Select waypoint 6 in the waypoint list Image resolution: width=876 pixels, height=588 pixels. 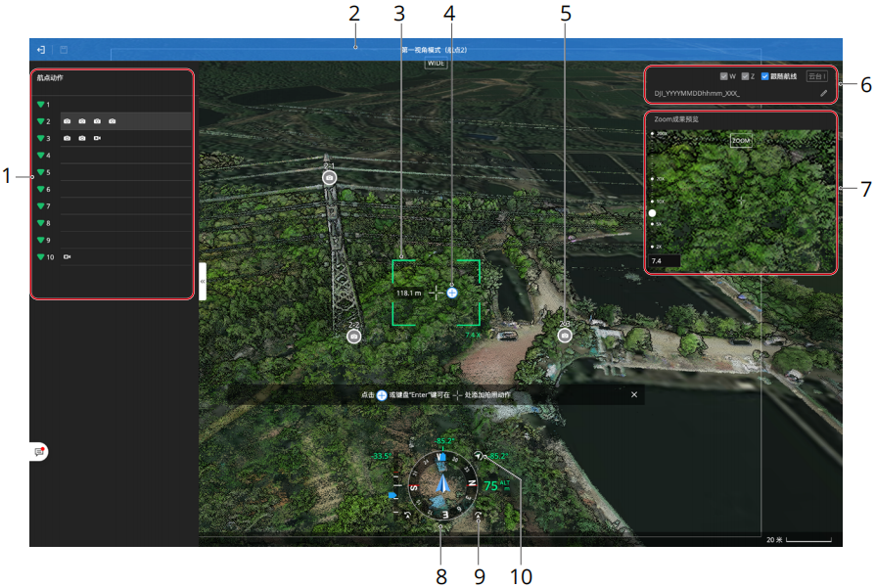click(113, 189)
